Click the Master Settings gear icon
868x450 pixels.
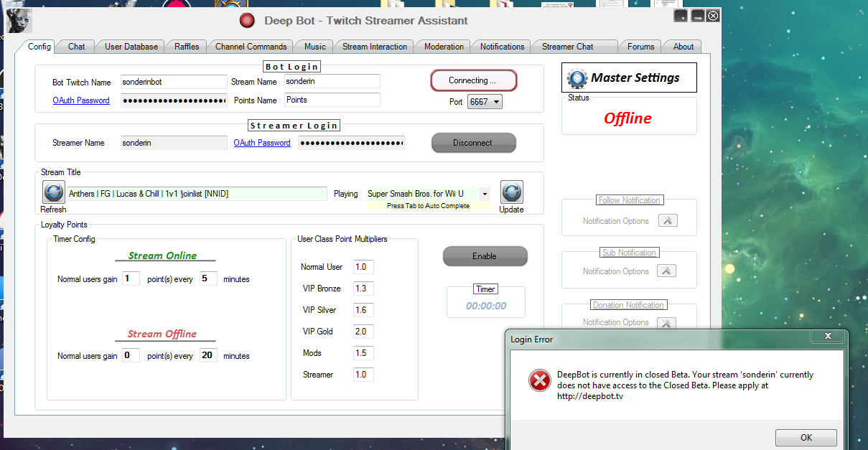point(577,78)
